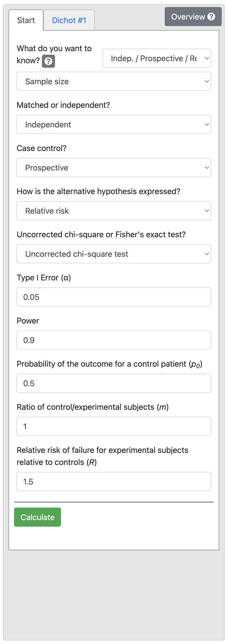This screenshot has height=644, width=229.
Task: Select the control/experimental ratio m field
Action: tap(113, 427)
